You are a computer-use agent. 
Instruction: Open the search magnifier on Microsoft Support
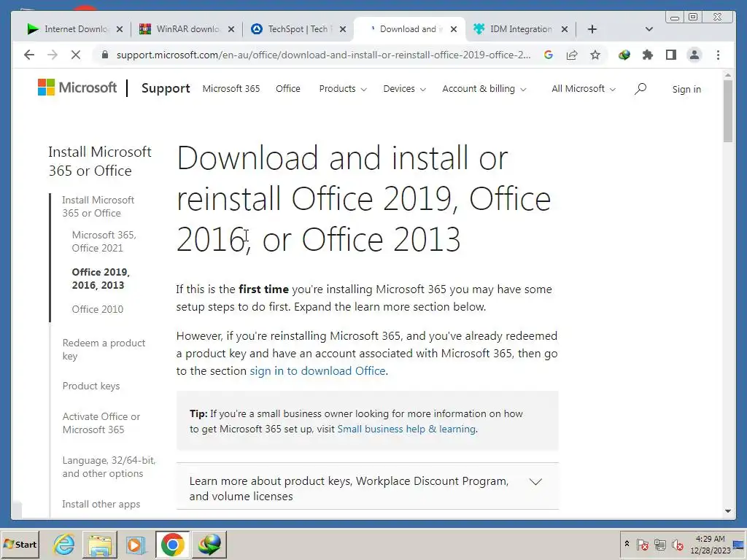(640, 88)
